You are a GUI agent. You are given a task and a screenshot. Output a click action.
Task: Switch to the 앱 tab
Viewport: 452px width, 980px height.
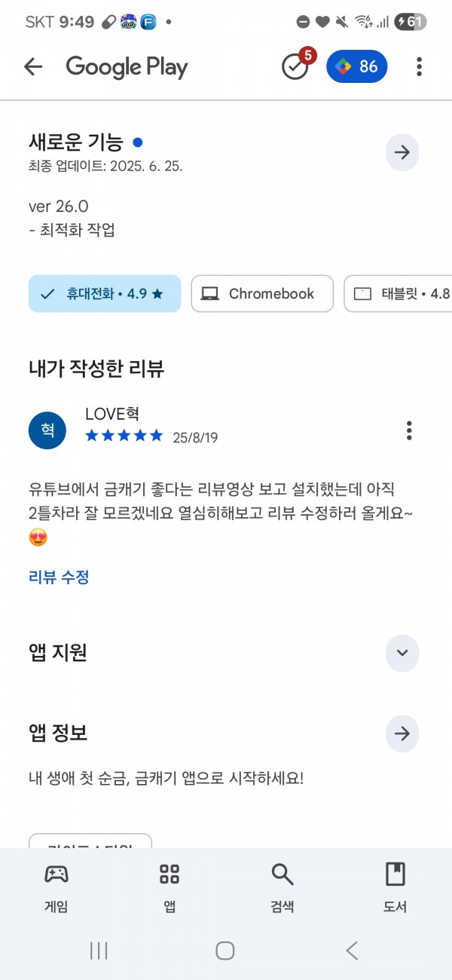point(169,889)
